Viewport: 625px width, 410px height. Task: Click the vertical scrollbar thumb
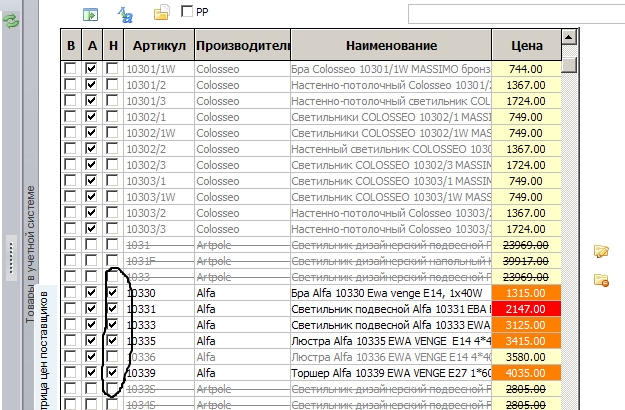tap(569, 65)
